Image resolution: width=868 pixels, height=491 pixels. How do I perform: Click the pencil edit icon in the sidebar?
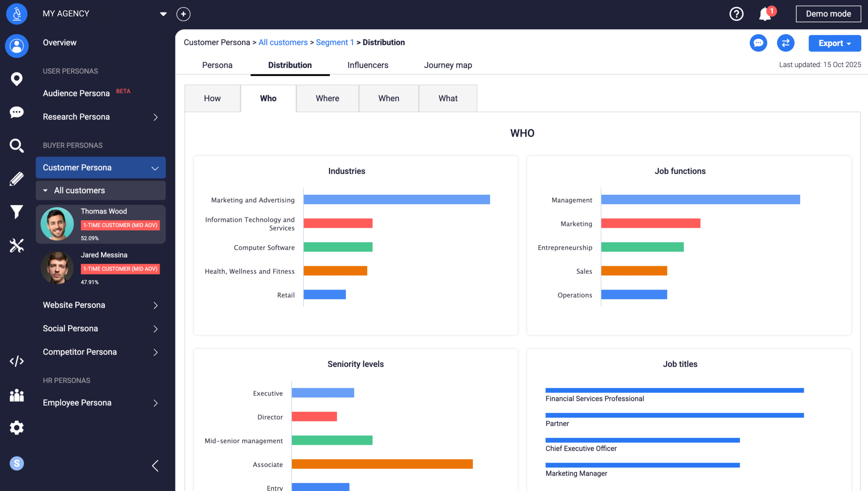click(x=17, y=179)
